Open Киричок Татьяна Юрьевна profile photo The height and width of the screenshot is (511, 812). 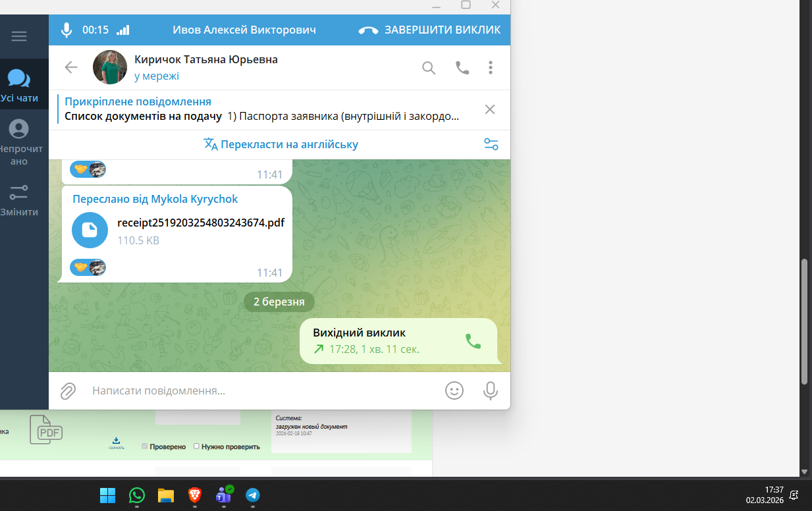coord(110,67)
